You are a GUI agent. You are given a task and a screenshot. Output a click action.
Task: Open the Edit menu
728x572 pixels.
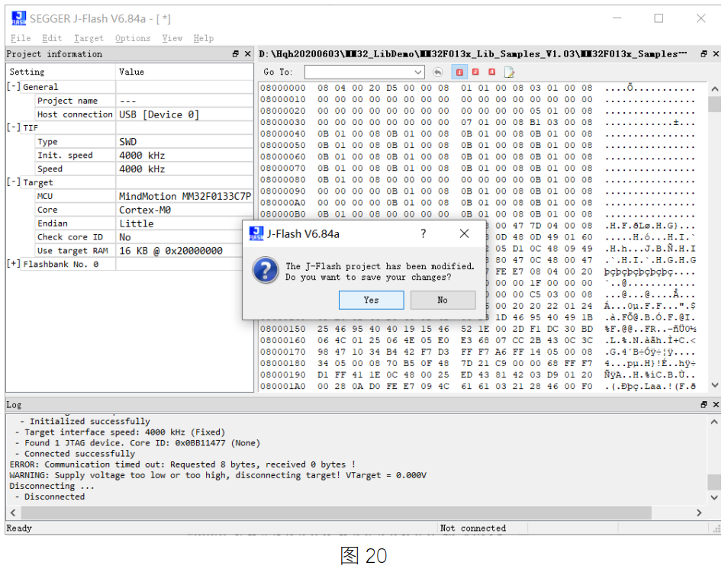[x=52, y=38]
